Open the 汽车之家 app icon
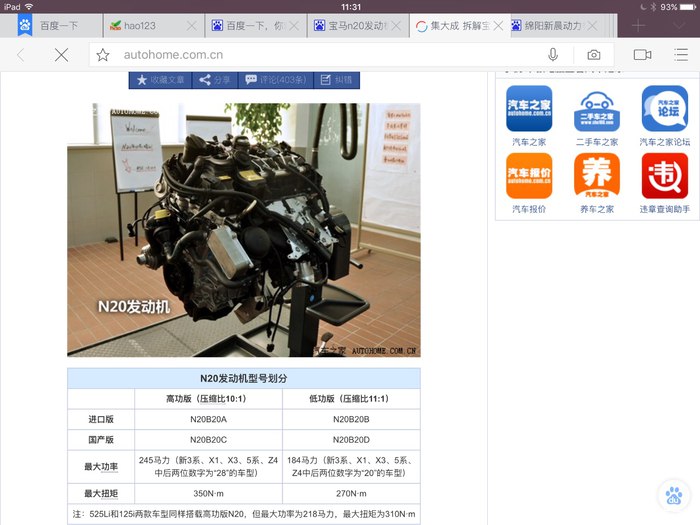The width and height of the screenshot is (700, 525). (x=529, y=109)
